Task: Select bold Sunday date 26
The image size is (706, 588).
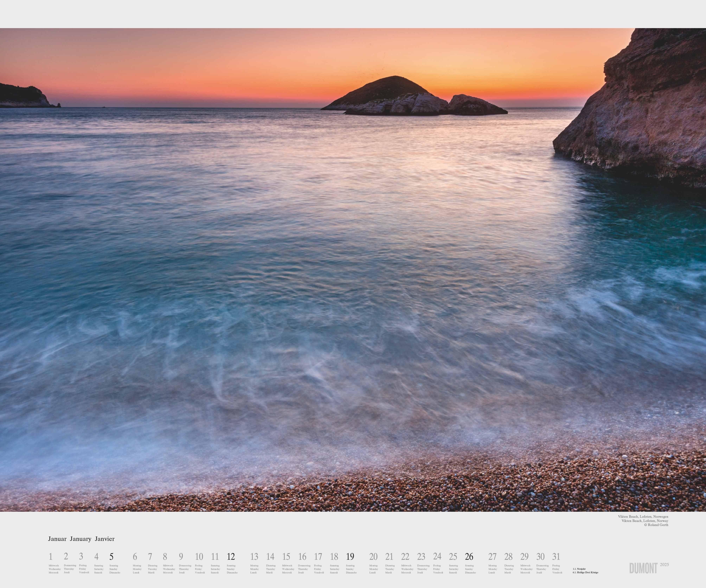Action: (x=469, y=557)
